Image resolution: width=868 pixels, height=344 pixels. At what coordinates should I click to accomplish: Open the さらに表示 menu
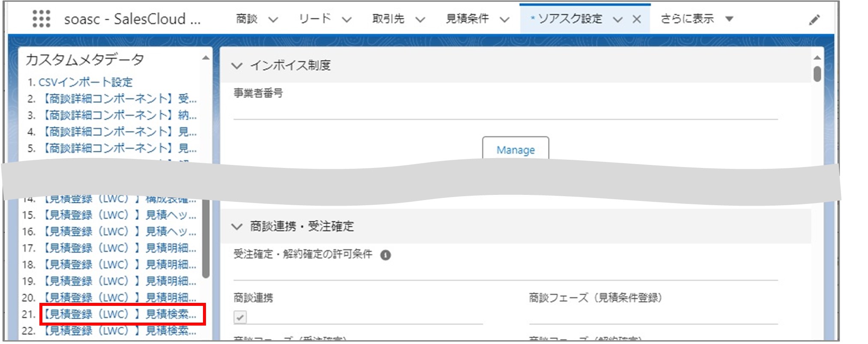[x=687, y=19]
